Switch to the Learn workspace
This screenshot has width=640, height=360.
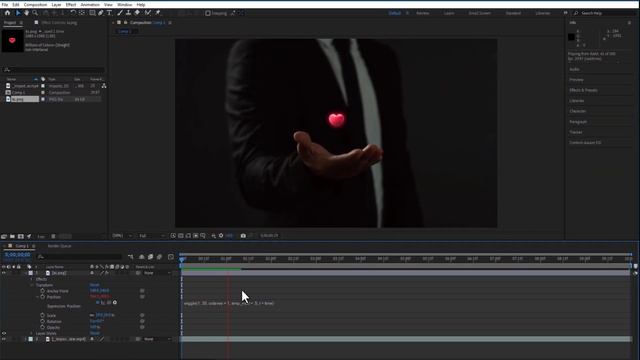pos(449,13)
